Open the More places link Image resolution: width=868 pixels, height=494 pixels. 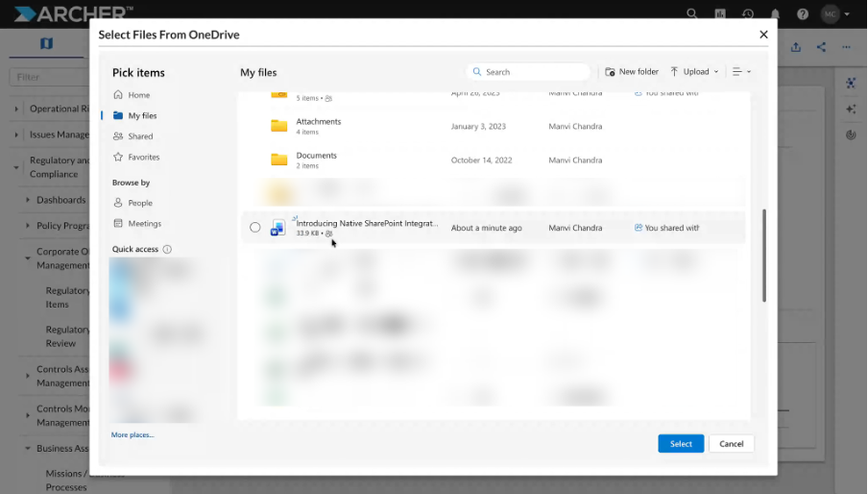133,434
